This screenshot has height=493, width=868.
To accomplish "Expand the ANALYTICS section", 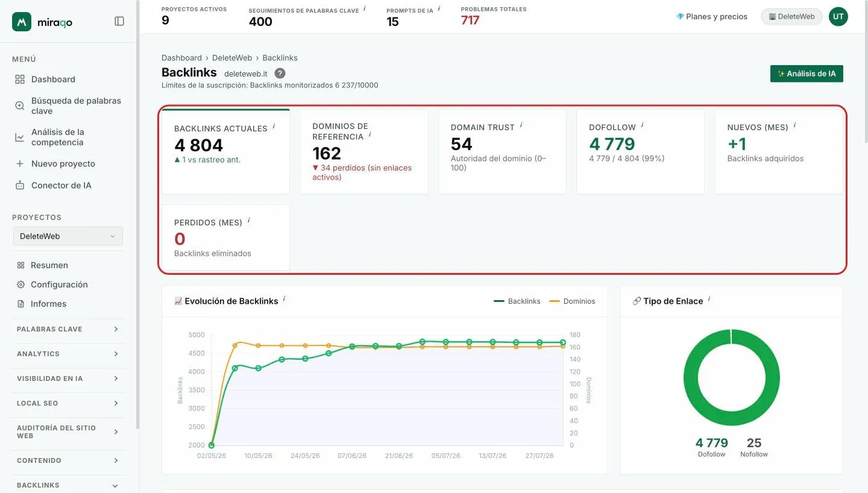I will 68,354.
